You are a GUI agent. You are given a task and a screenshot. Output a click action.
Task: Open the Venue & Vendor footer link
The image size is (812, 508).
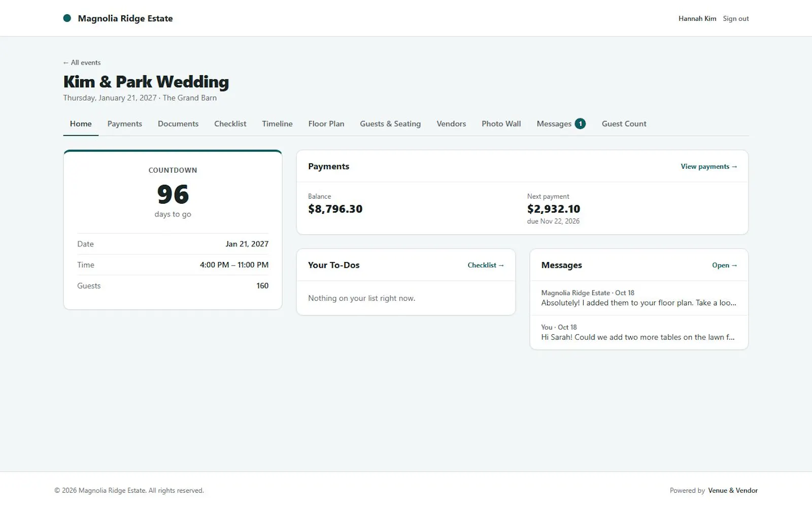point(733,490)
